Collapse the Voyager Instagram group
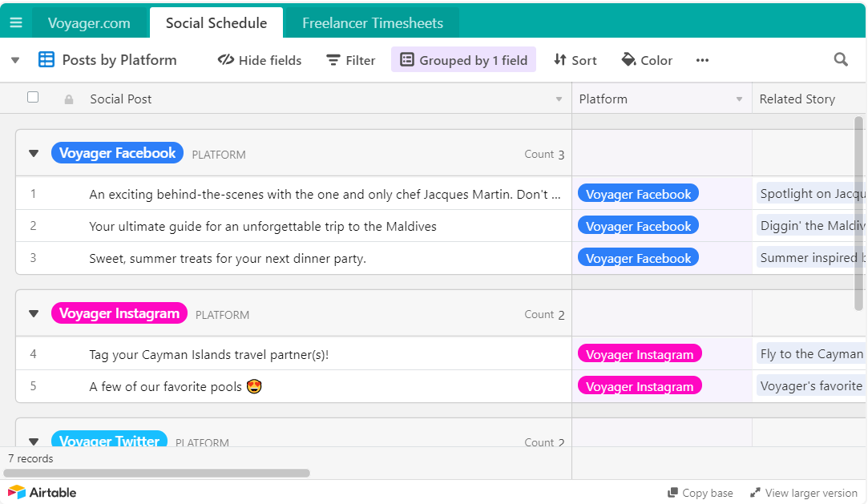Viewport: 868px width, 504px height. pyautogui.click(x=34, y=314)
